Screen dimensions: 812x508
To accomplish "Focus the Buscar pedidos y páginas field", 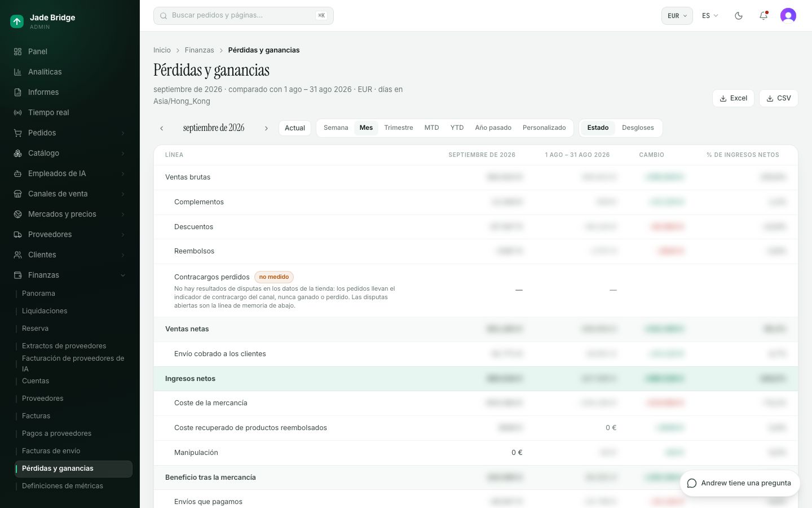I will (243, 16).
